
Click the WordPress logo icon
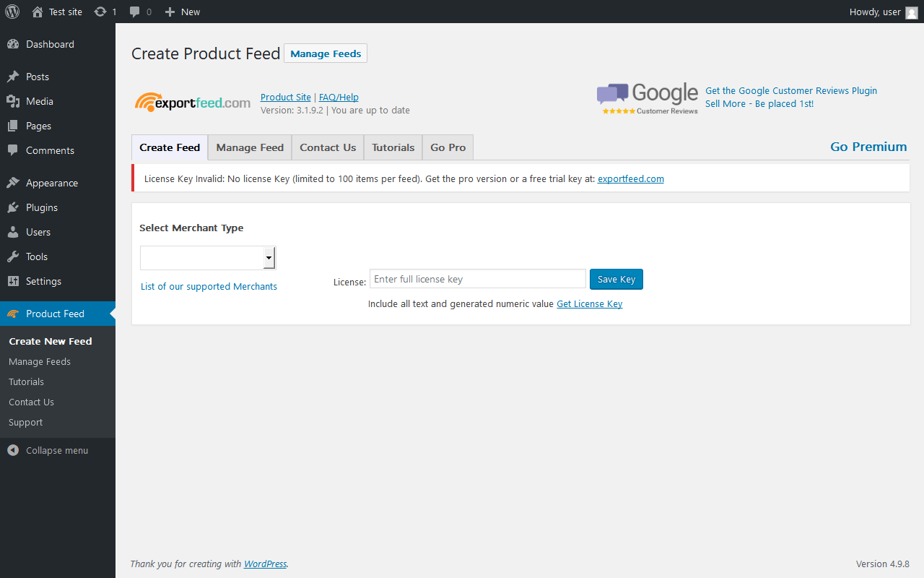[x=12, y=12]
